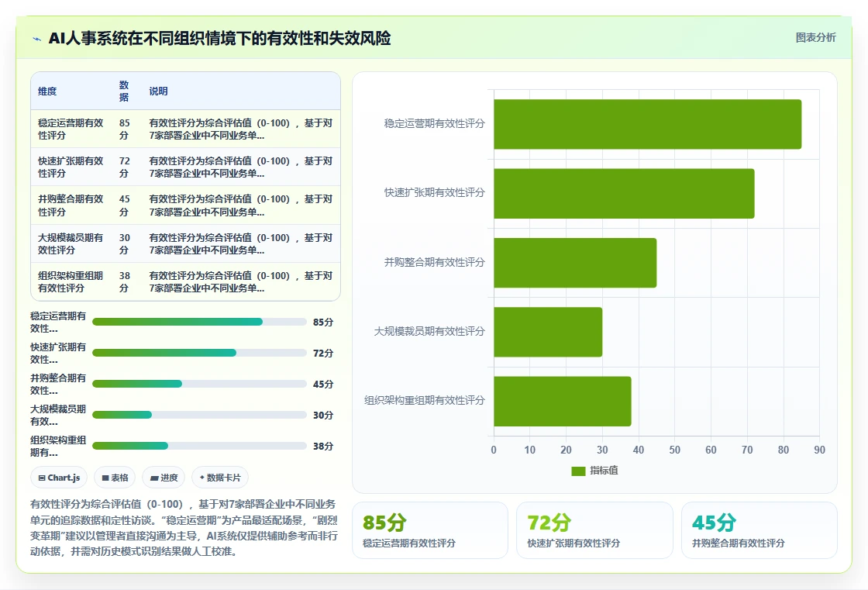
Task: Click the 指标值 legend label
Action: [604, 471]
